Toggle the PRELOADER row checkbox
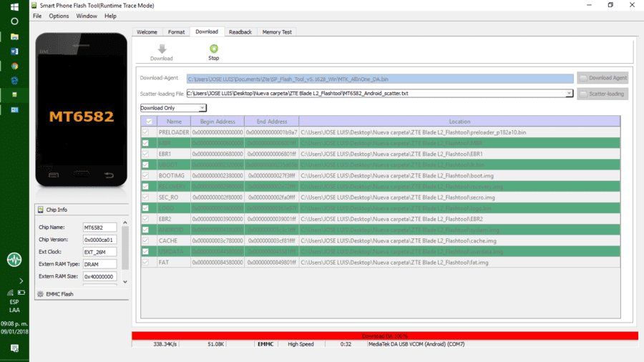Viewport: 644px width, 362px height. [145, 132]
